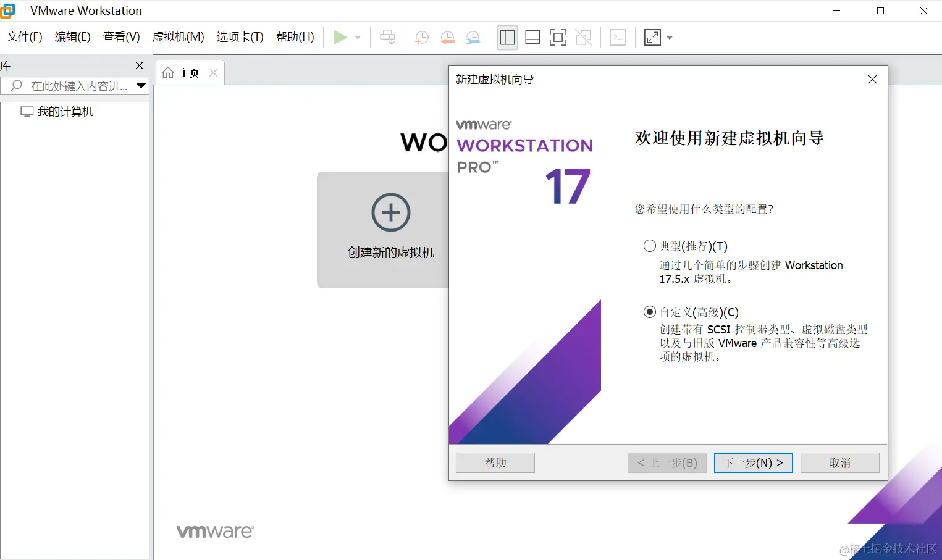Click the 取消 button
Screen dimensions: 942x560
[840, 462]
